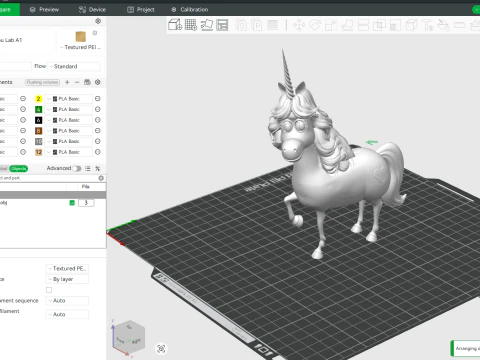Open the filament sequence Auto dropdown
The height and width of the screenshot is (360, 480).
67,300
